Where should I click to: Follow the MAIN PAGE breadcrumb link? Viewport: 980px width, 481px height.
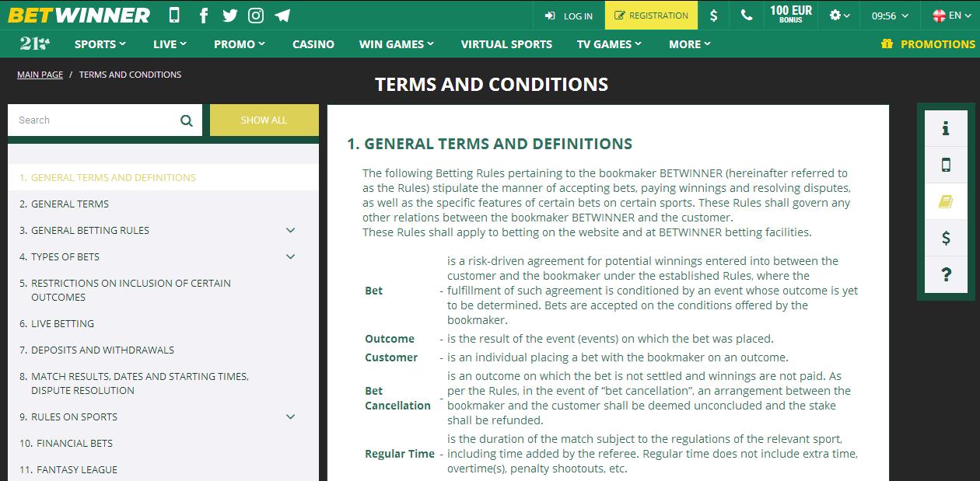[40, 75]
